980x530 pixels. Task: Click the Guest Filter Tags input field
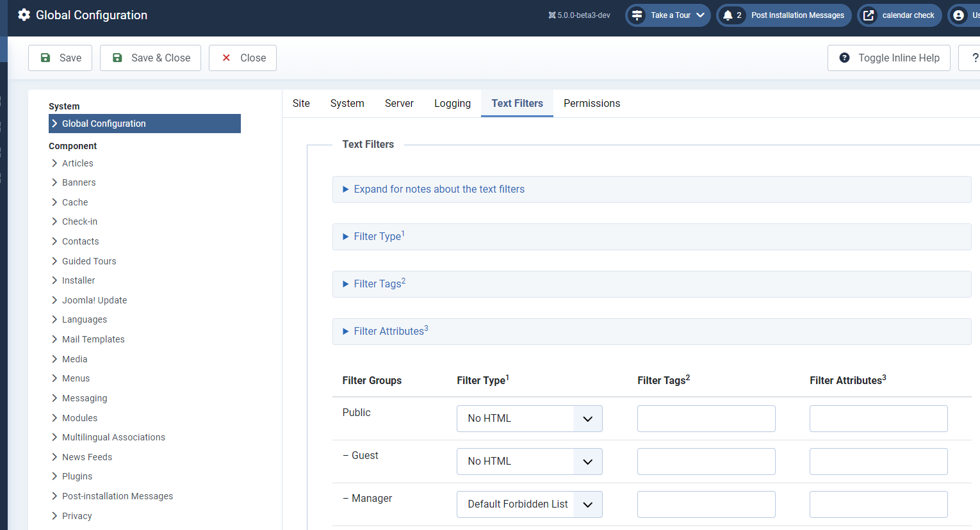(x=706, y=462)
